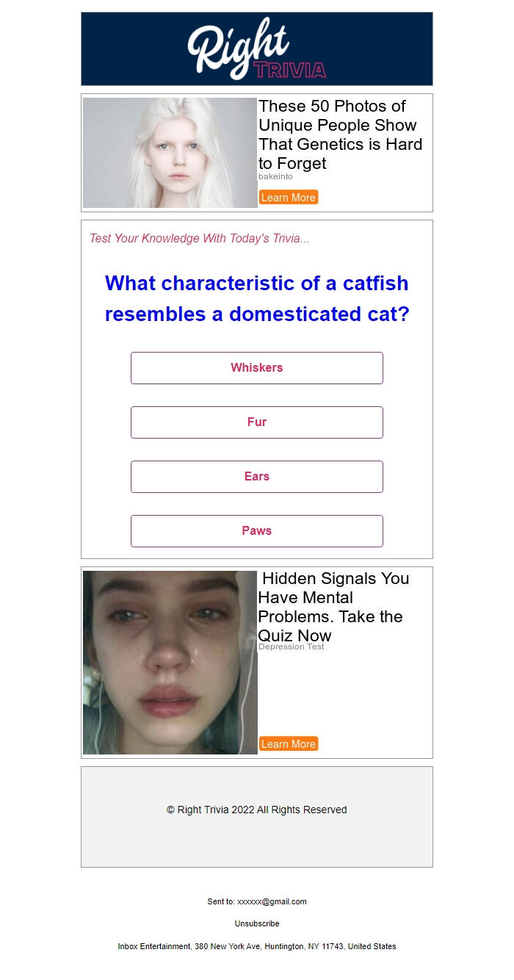Click Learn More on the depression quiz ad

[x=289, y=743]
